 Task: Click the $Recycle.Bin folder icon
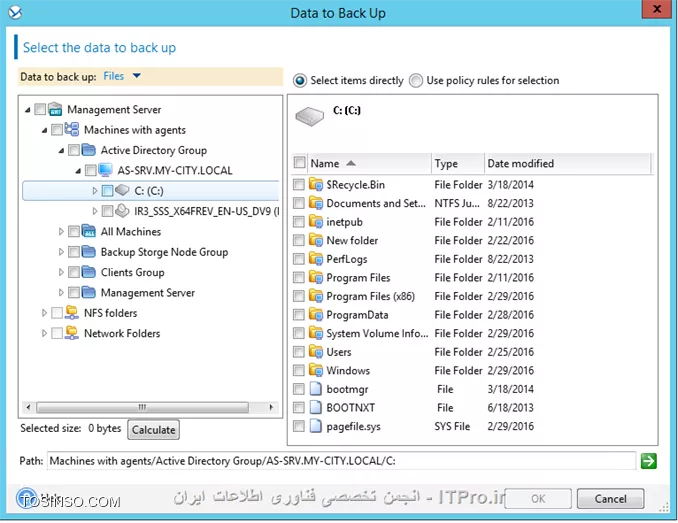pyautogui.click(x=316, y=184)
